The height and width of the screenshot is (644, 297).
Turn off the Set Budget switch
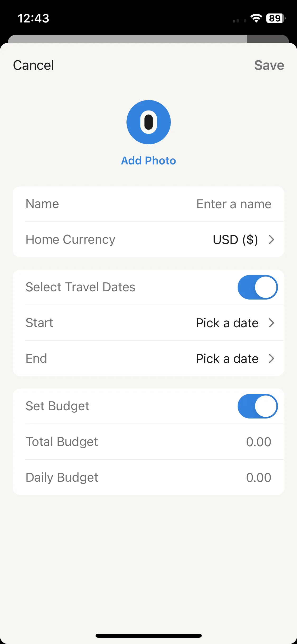click(x=258, y=406)
